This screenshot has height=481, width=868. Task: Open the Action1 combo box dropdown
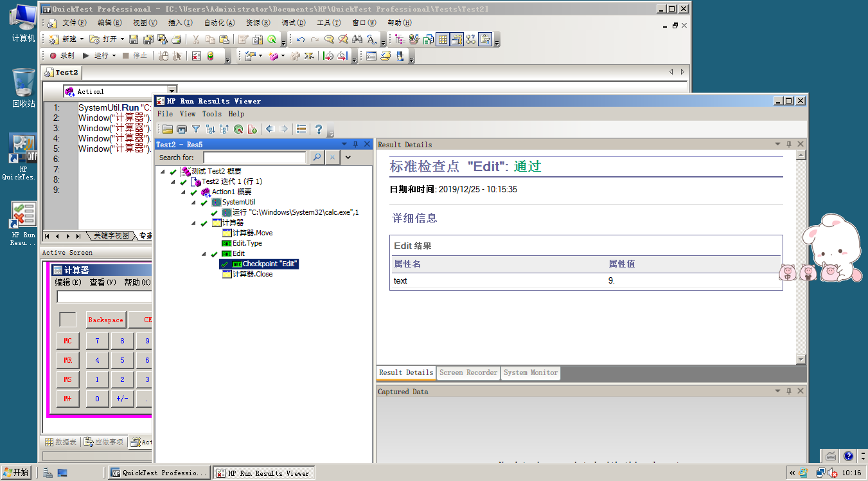[x=172, y=91]
